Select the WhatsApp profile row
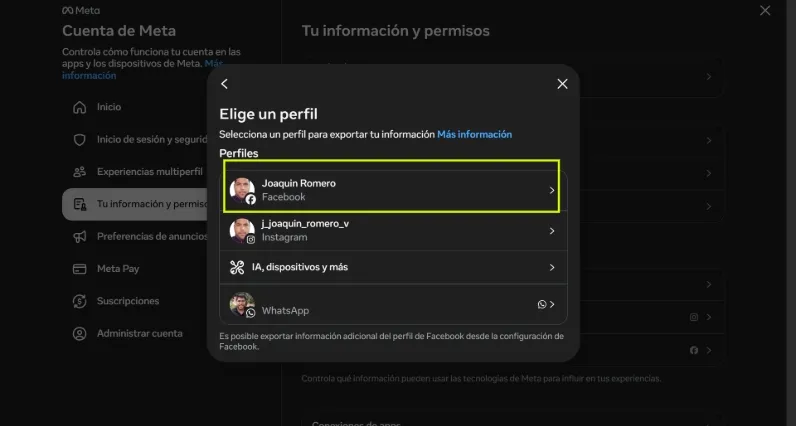Viewport: 796px width, 426px height. (x=393, y=304)
